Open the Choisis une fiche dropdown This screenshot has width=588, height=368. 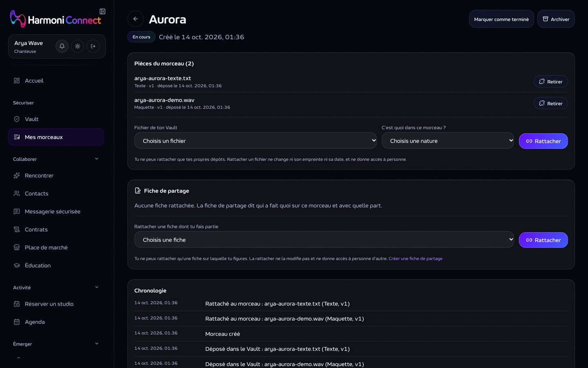(x=324, y=240)
